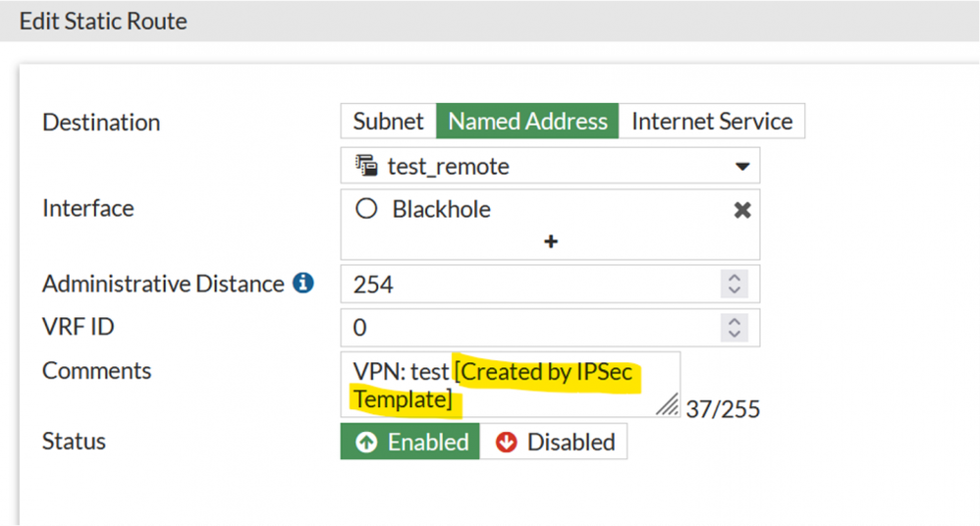Click the Comments box resize handle
This screenshot has height=526, width=980.
(667, 403)
